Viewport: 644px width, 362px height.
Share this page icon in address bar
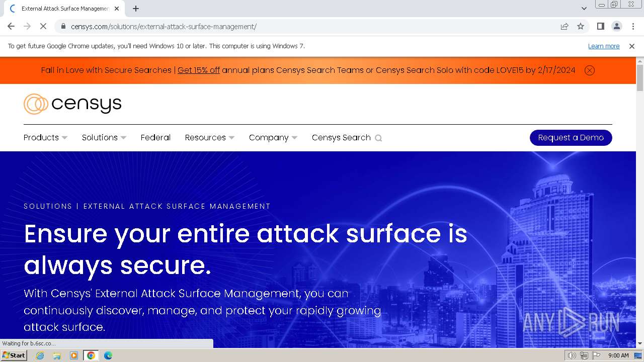coord(565,26)
